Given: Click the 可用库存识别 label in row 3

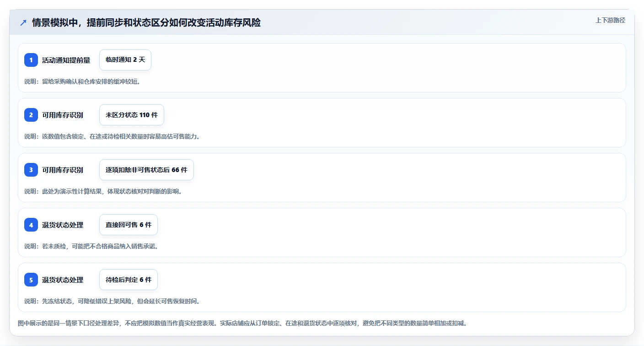Looking at the screenshot, I should 63,170.
